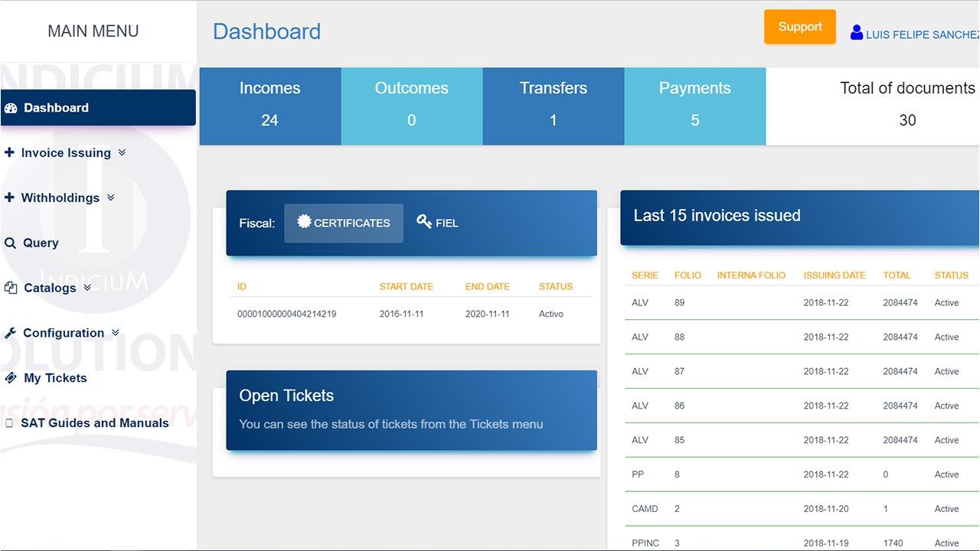Click the plus icon beside Withholdings
The image size is (980, 551).
pyautogui.click(x=9, y=197)
